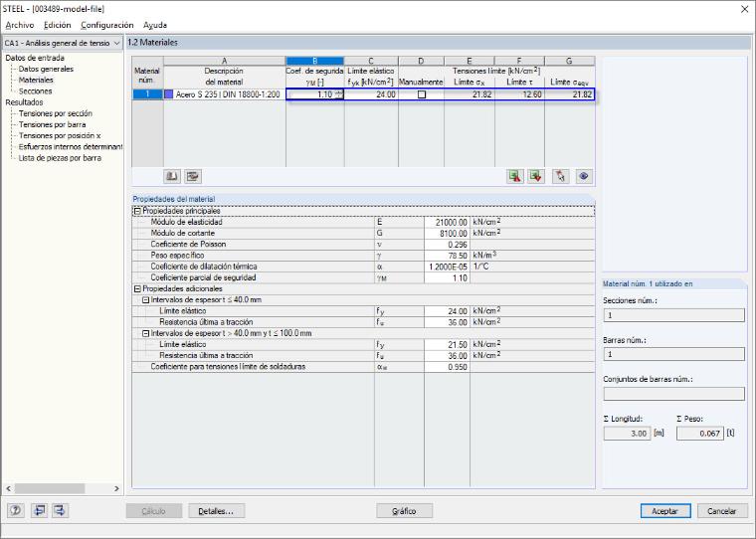
Task: Select Tensiones por sección in navigator
Action: click(56, 113)
